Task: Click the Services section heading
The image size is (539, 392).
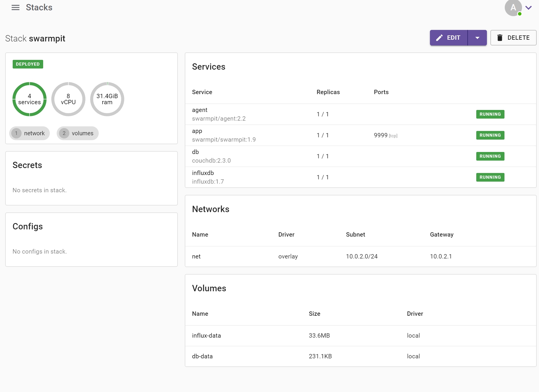Action: [209, 67]
